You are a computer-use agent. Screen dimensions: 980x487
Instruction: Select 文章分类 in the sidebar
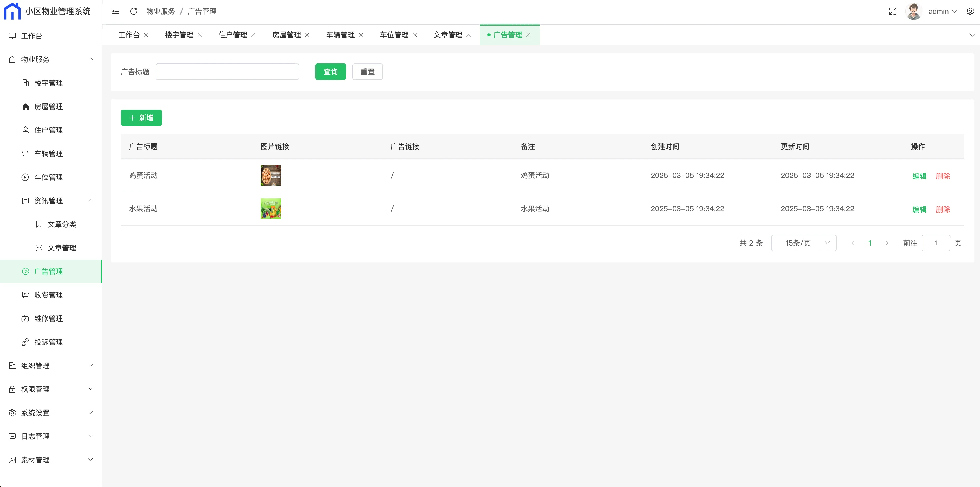(62, 225)
